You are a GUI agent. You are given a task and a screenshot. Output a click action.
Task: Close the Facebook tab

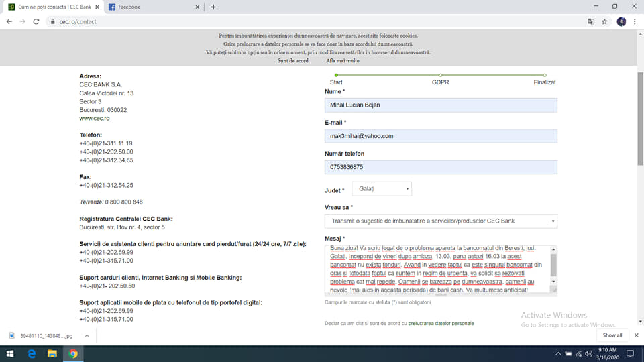(x=197, y=7)
